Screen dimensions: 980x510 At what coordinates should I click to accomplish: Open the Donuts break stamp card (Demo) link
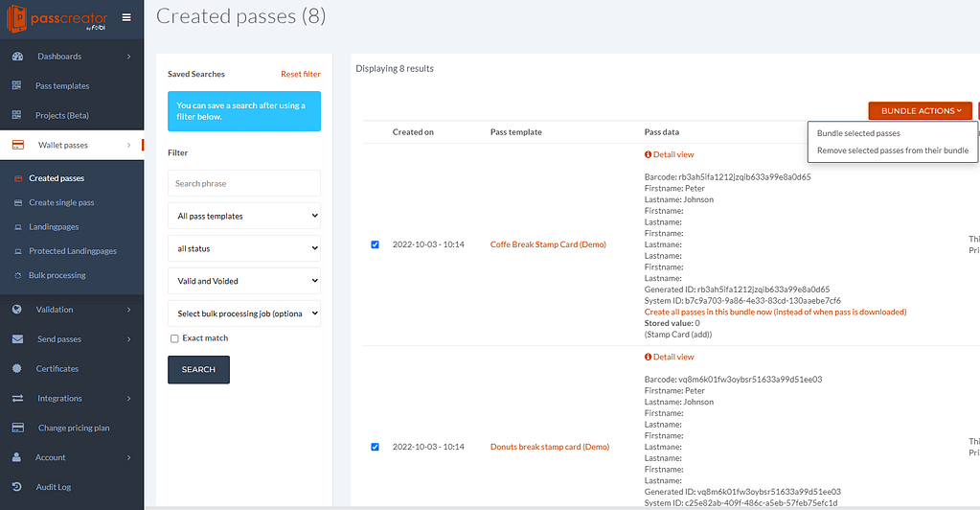pos(549,447)
